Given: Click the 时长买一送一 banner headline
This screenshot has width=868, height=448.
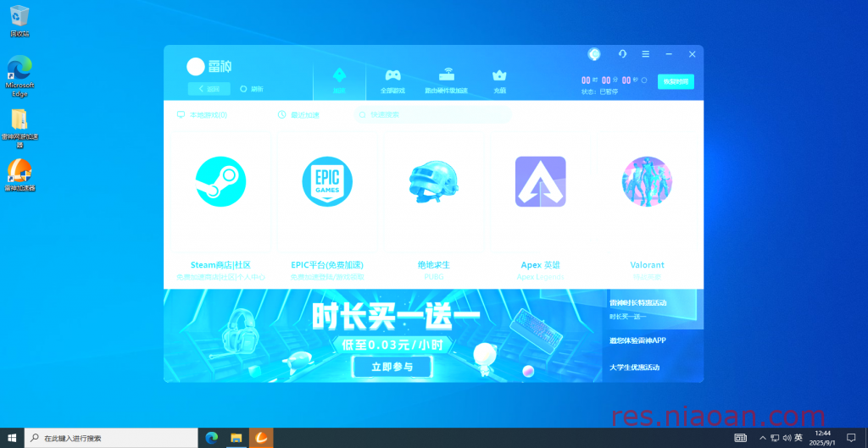Looking at the screenshot, I should tap(395, 317).
